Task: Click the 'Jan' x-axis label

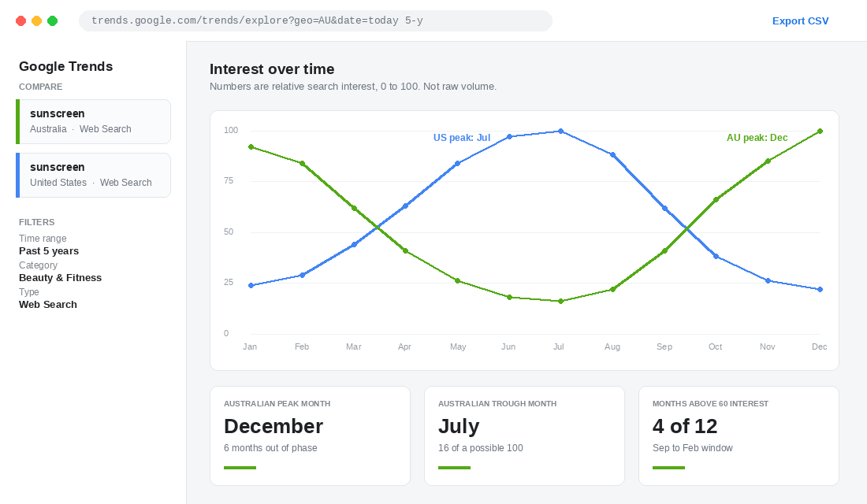Action: (x=250, y=346)
